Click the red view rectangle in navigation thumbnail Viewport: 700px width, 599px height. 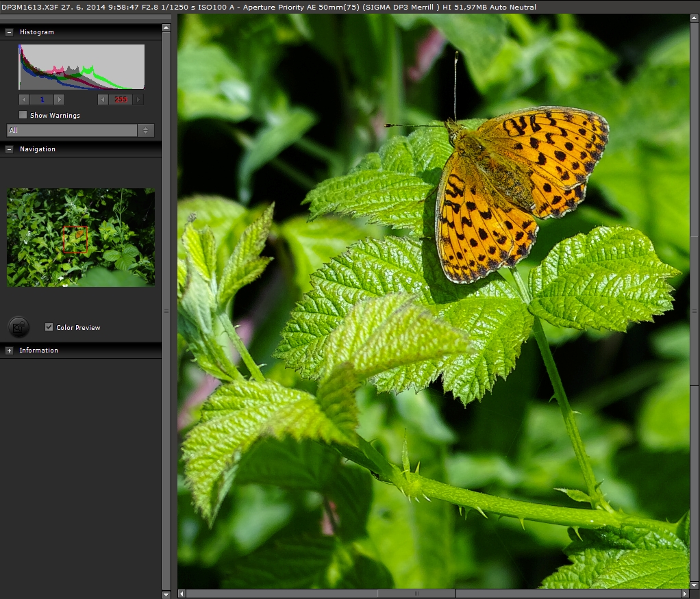pyautogui.click(x=75, y=239)
